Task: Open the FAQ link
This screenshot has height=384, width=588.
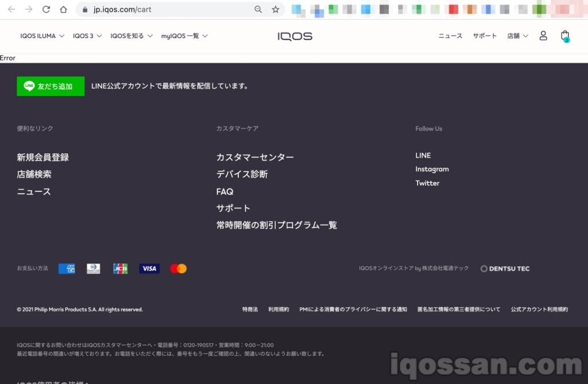Action: coord(225,192)
